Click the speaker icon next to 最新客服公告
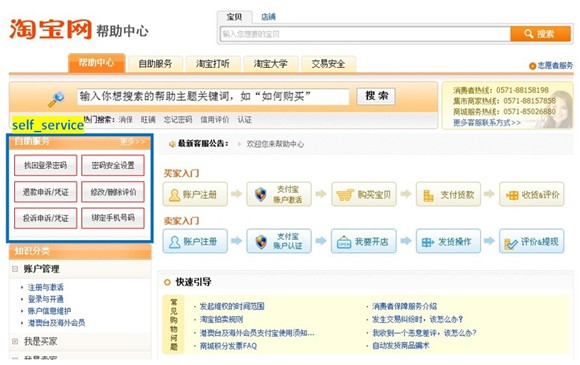 pos(172,144)
